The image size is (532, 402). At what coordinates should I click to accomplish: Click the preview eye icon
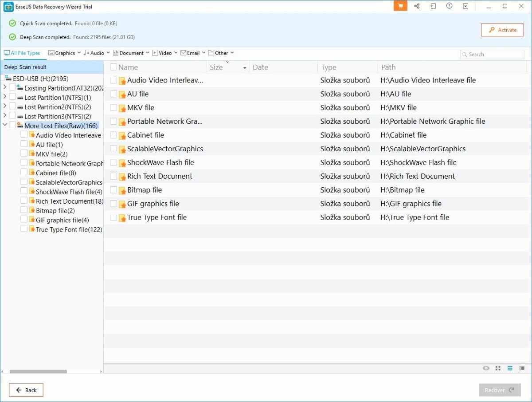(x=486, y=368)
